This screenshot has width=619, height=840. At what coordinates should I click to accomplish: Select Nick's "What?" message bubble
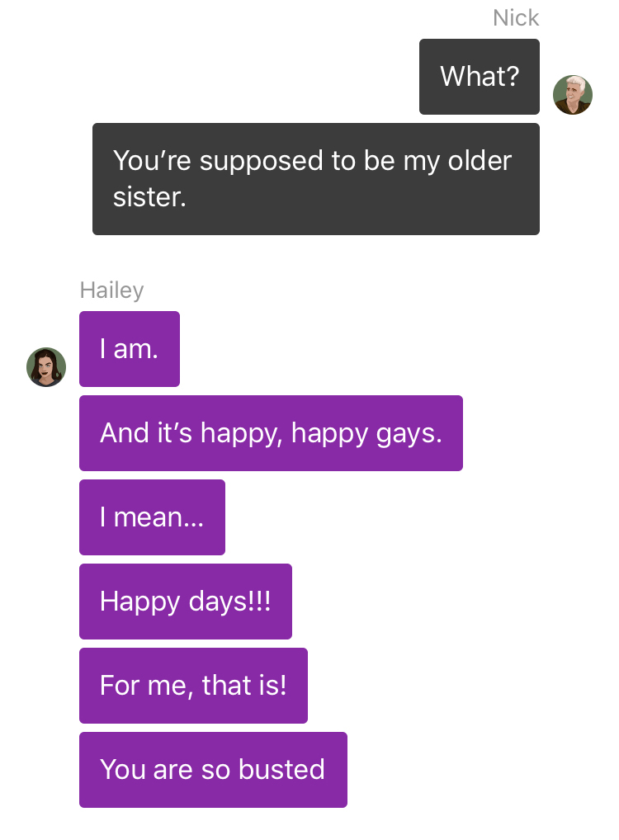[x=480, y=77]
